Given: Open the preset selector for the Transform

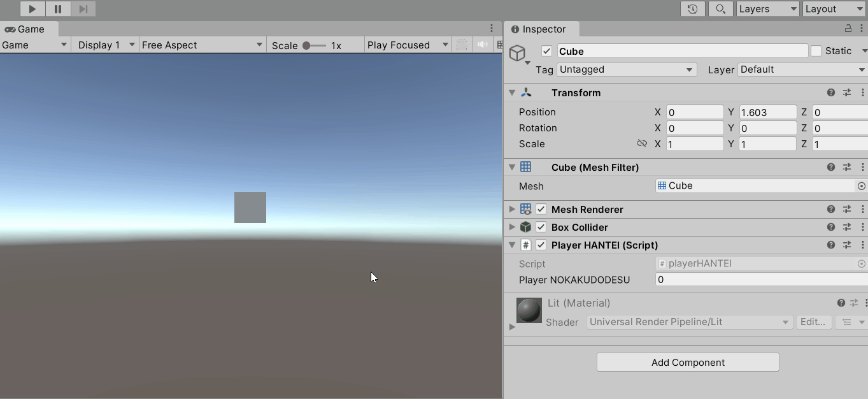Looking at the screenshot, I should [x=846, y=92].
